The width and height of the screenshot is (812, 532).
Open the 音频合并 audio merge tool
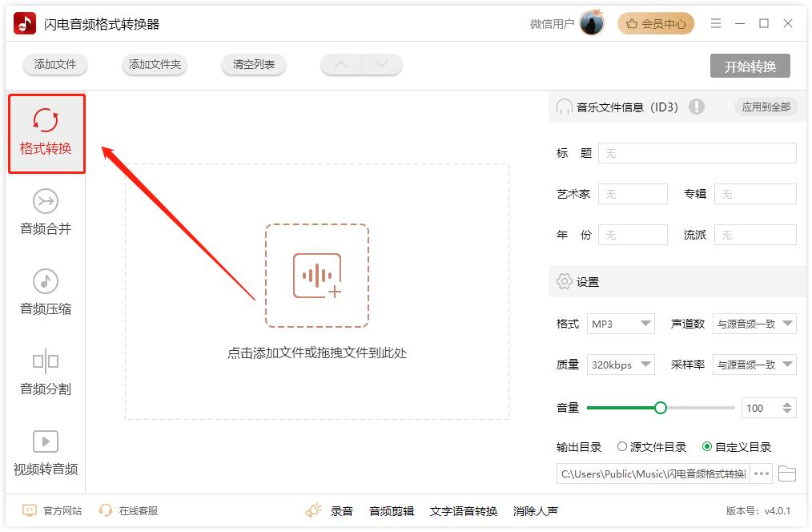click(x=46, y=211)
